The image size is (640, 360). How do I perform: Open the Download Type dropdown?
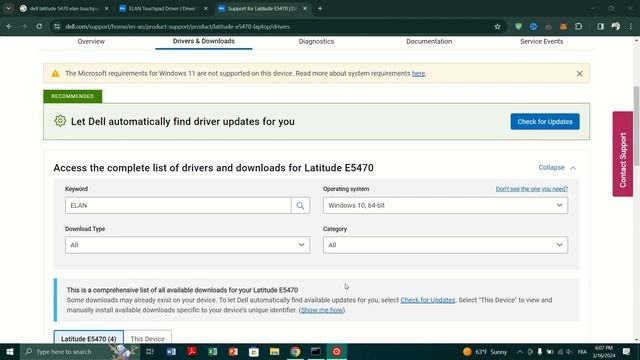point(187,245)
